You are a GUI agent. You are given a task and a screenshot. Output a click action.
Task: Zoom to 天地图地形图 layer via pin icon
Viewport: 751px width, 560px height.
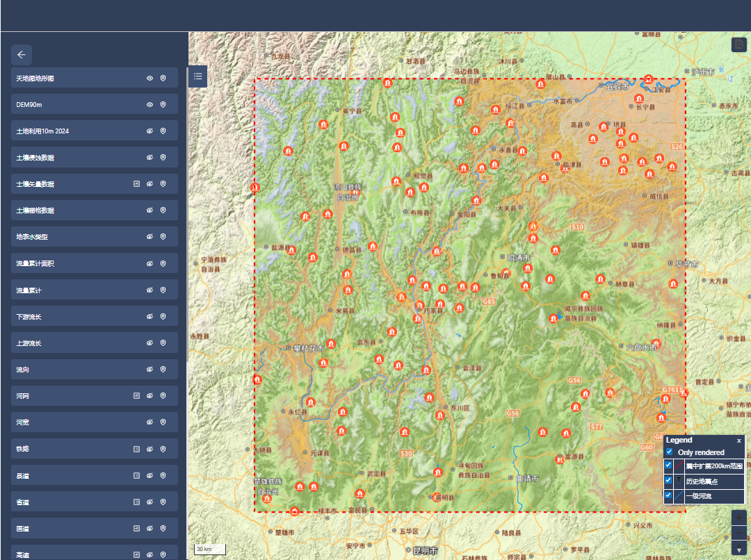[x=163, y=79]
